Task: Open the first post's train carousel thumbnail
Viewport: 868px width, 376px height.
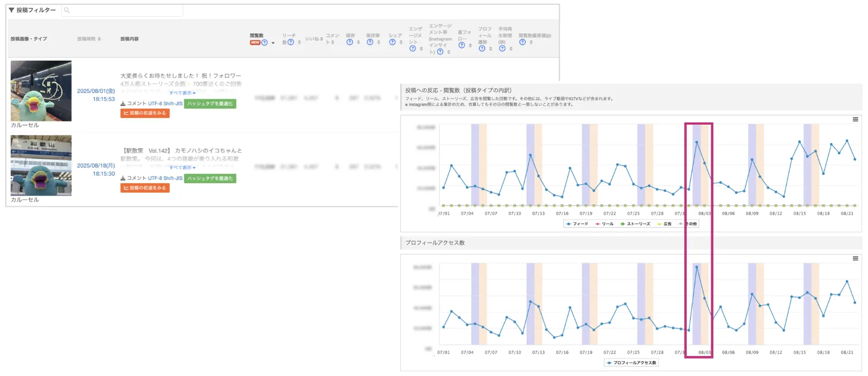Action: (41, 91)
